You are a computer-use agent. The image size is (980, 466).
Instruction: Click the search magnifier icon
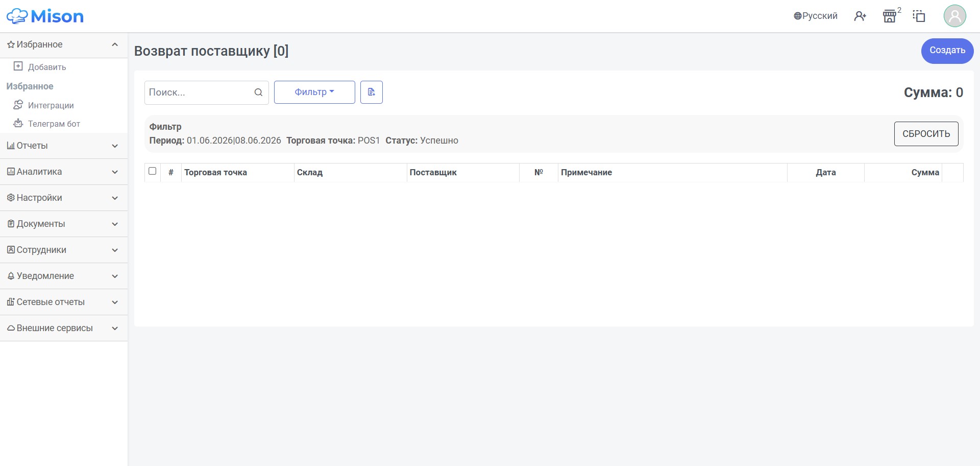(258, 92)
